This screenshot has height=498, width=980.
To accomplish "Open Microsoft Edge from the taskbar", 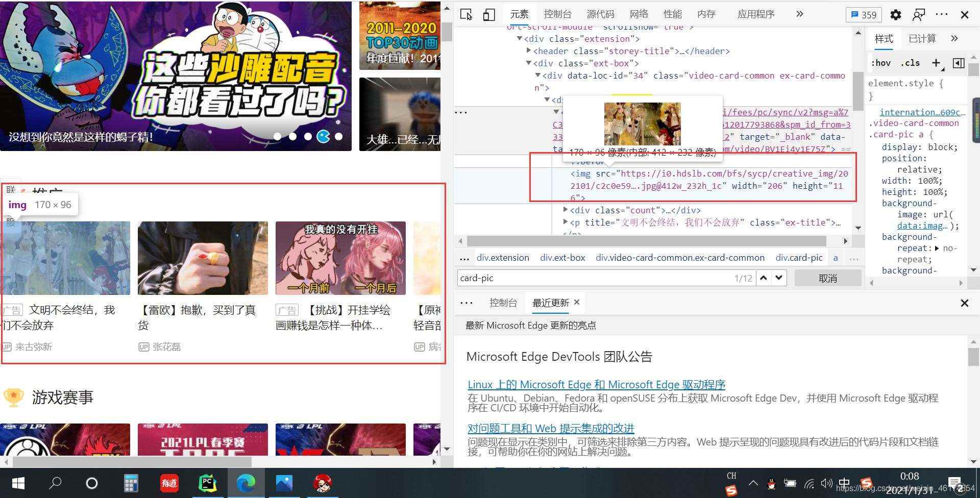I will click(246, 483).
